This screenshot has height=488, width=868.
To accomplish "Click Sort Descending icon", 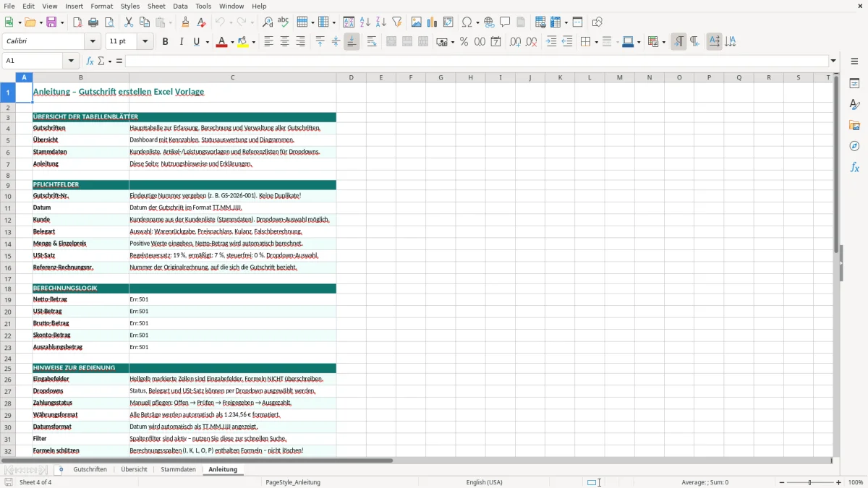I will point(381,22).
